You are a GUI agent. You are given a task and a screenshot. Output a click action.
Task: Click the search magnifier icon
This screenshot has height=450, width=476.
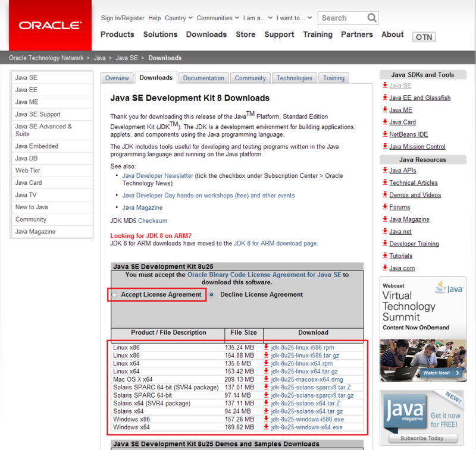pos(371,18)
